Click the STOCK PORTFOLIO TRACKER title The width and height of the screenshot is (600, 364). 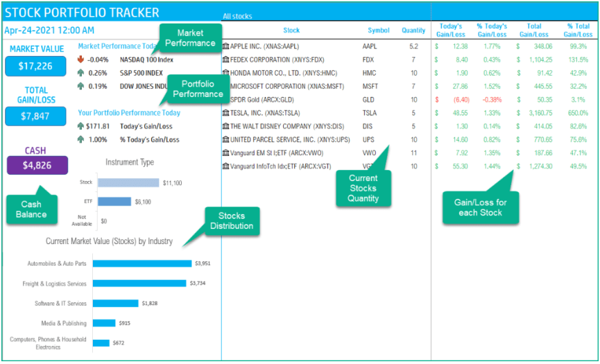pos(82,12)
